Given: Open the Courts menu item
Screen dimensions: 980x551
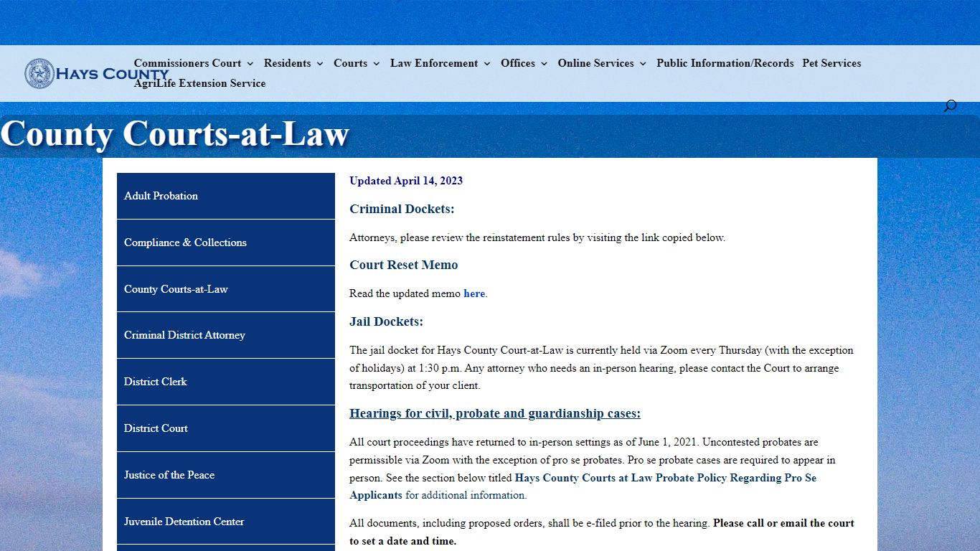Looking at the screenshot, I should (350, 63).
